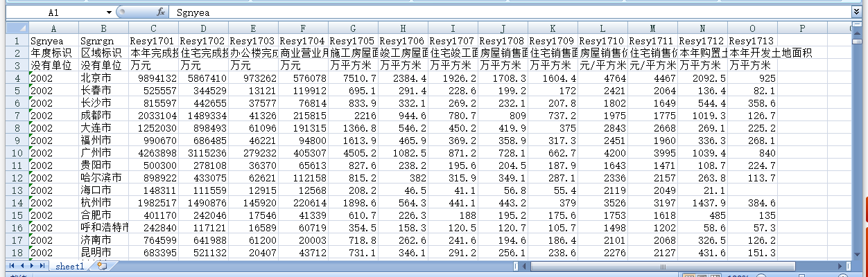
Task: Click the 成都市 cell
Action: point(103,116)
